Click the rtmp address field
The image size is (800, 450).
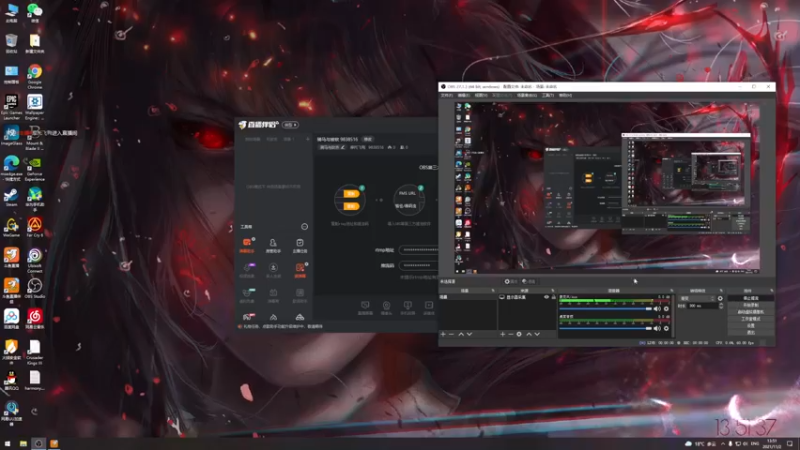[418, 250]
